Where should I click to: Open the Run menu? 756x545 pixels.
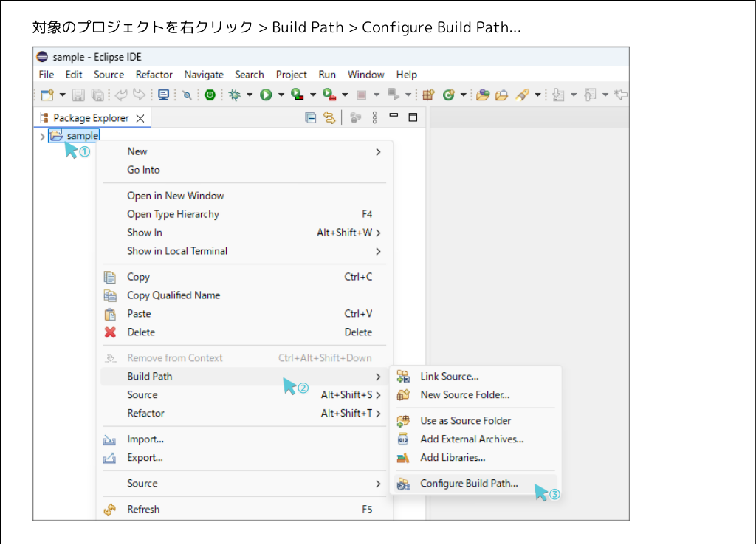point(327,75)
